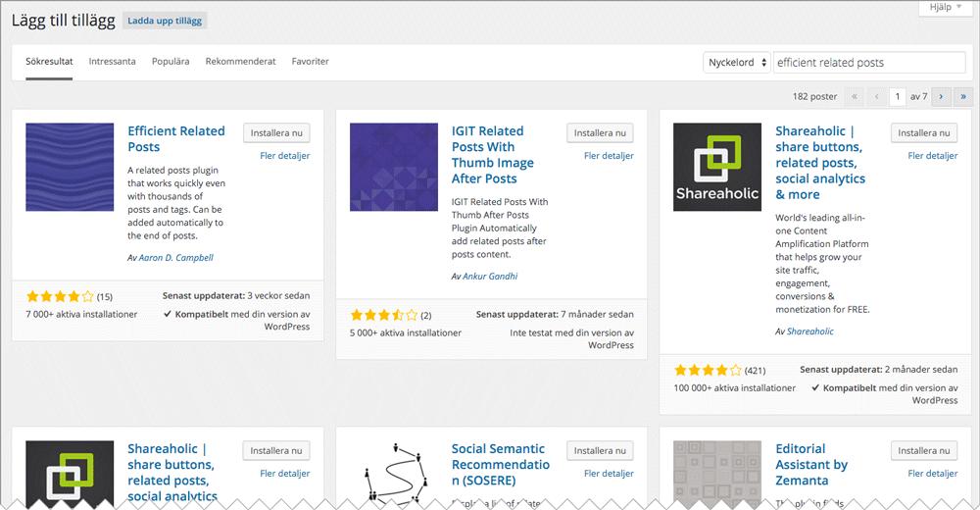Click '7 000+ aktiva installationer' text
The height and width of the screenshot is (510, 980).
(x=81, y=314)
